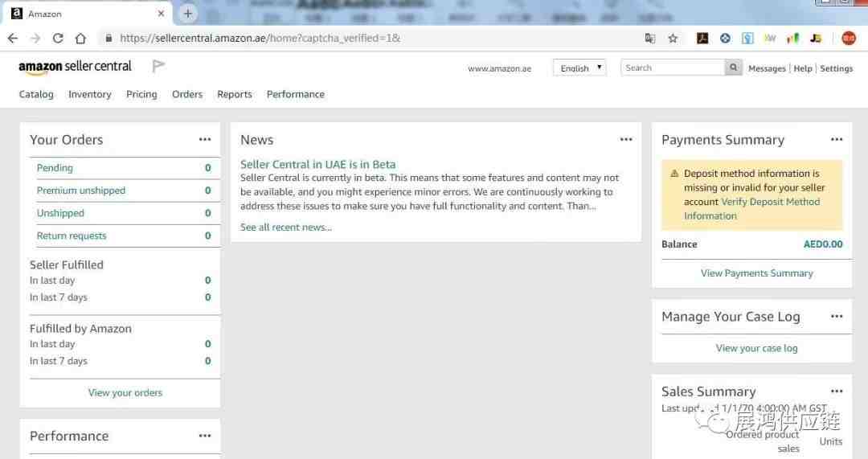The height and width of the screenshot is (459, 868).
Task: Click the browser address bar URL
Action: (260, 39)
